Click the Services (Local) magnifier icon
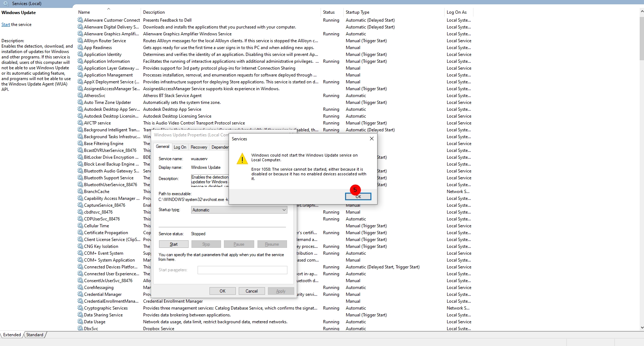644x346 pixels. [x=6, y=3]
